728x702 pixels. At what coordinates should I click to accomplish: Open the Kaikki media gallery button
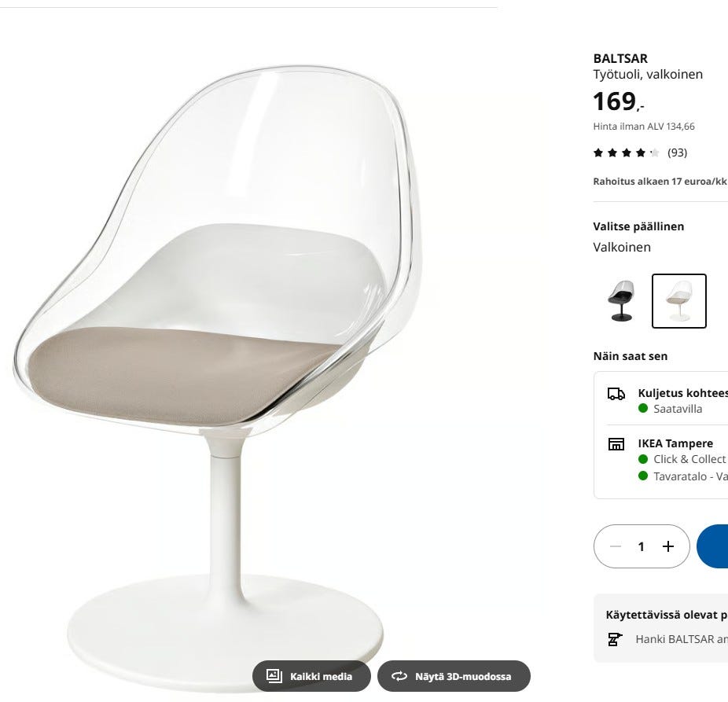[x=311, y=676]
